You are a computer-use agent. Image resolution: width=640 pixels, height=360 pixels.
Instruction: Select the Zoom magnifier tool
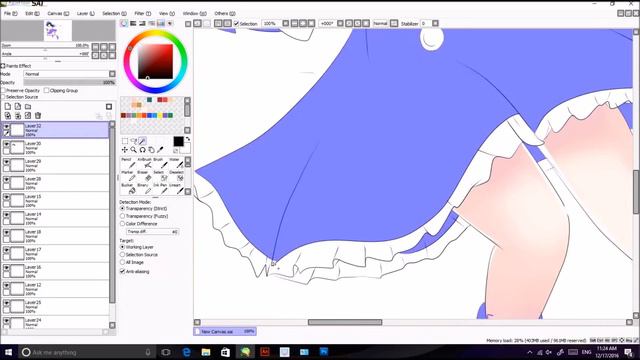pyautogui.click(x=133, y=150)
